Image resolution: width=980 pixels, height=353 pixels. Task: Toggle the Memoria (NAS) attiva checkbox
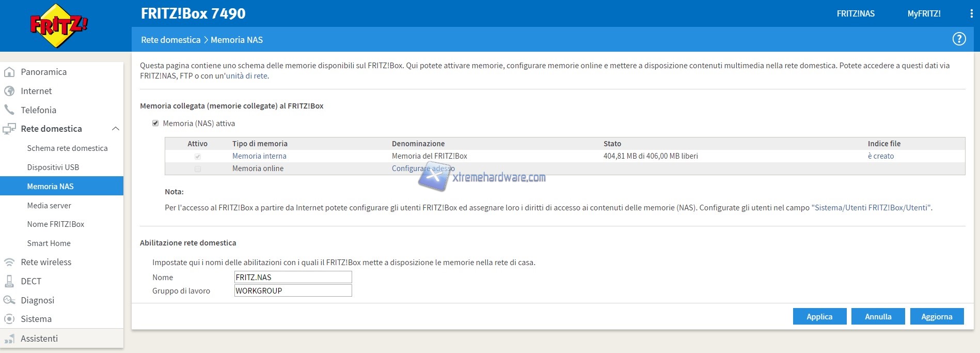click(155, 124)
